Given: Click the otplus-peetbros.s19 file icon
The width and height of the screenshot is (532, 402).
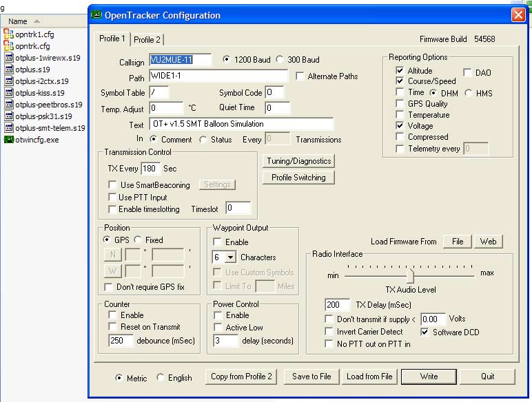Looking at the screenshot, I should point(9,105).
